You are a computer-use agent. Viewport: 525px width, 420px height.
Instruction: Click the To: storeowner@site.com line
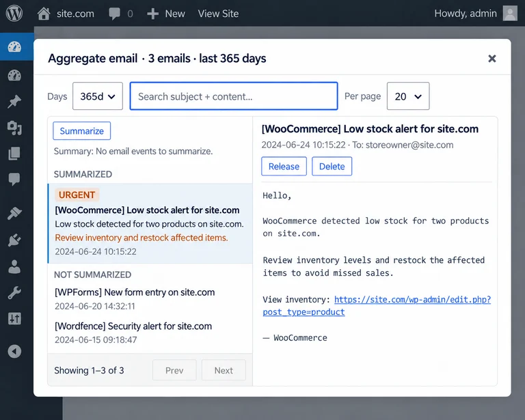point(403,145)
